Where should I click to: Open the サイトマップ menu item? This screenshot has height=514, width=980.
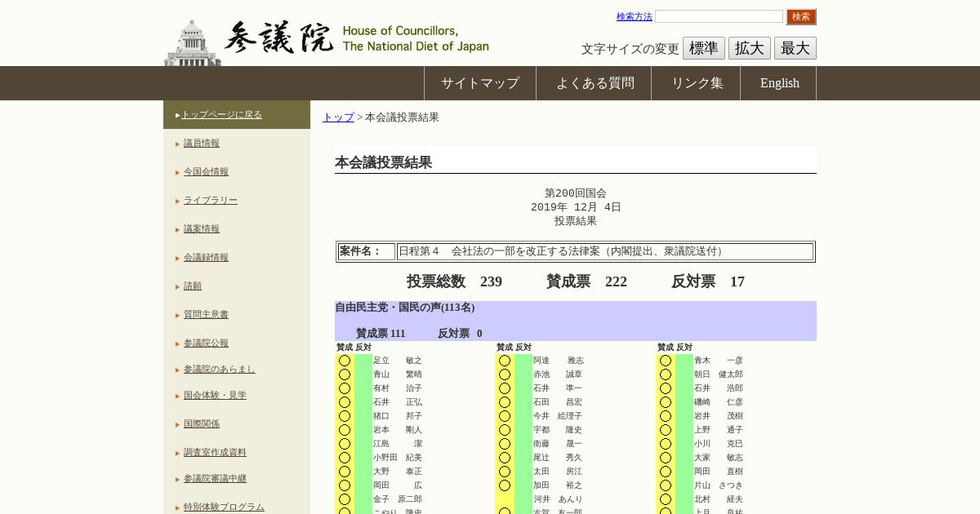click(x=479, y=83)
